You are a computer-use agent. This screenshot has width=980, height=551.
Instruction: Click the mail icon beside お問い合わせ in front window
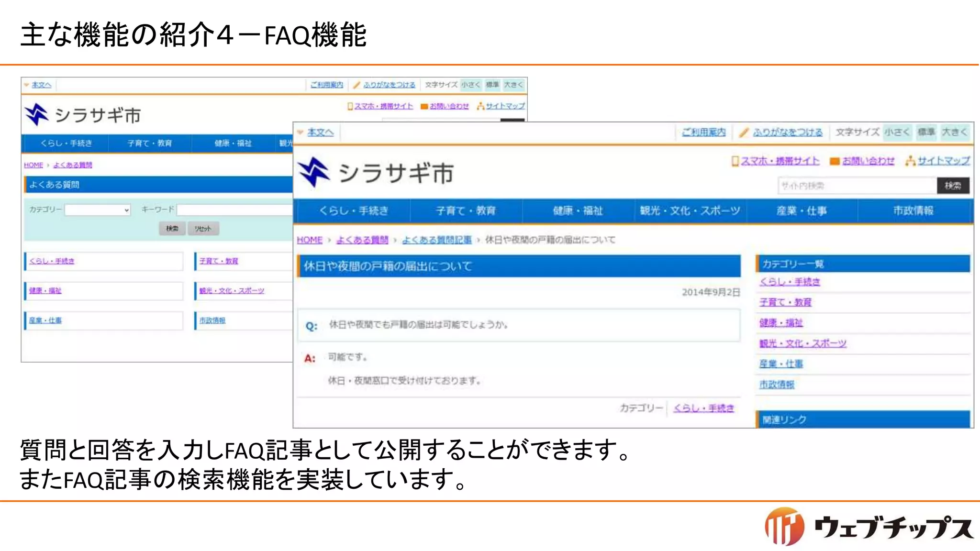(x=835, y=161)
